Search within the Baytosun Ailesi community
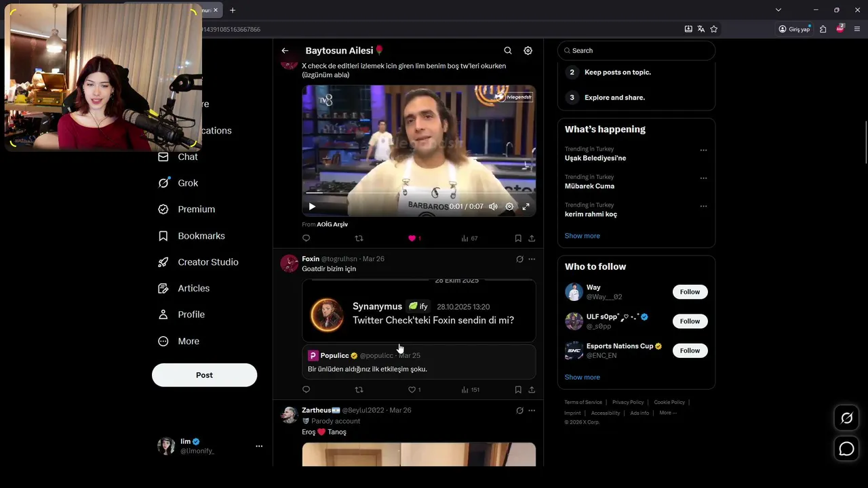868x488 pixels. pyautogui.click(x=508, y=51)
